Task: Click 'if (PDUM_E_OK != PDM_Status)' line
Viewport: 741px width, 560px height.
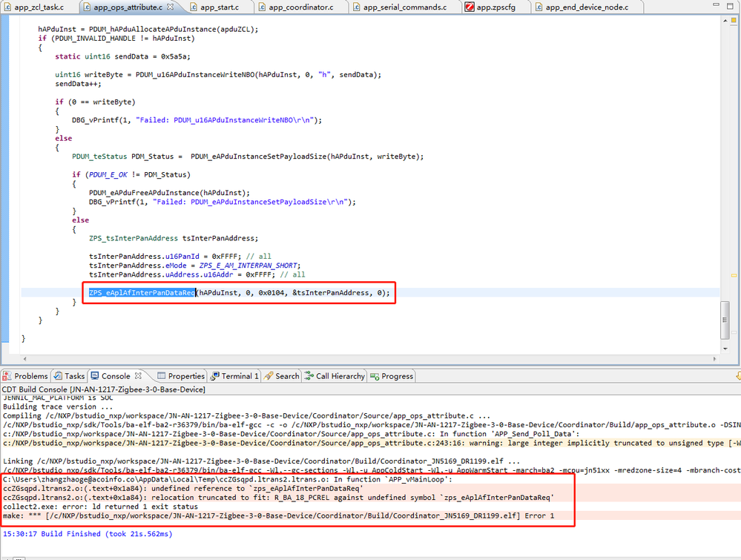Action: point(131,174)
